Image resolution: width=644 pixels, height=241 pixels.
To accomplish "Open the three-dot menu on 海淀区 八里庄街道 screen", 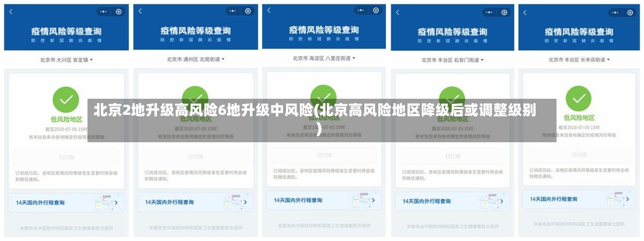I will [361, 11].
